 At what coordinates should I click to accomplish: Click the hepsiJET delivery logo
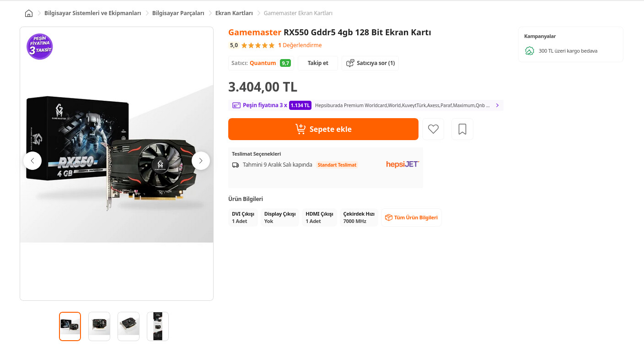402,164
